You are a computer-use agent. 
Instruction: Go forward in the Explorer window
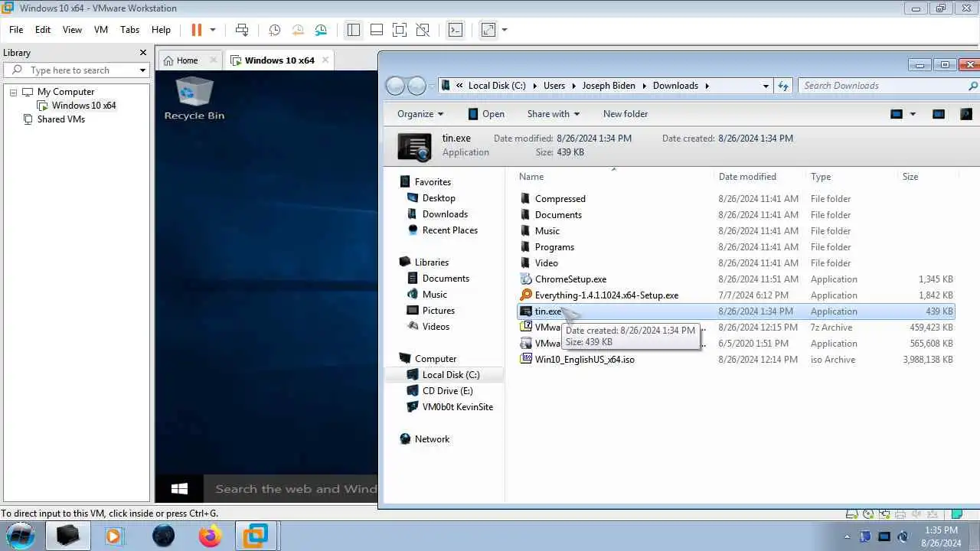tap(416, 86)
